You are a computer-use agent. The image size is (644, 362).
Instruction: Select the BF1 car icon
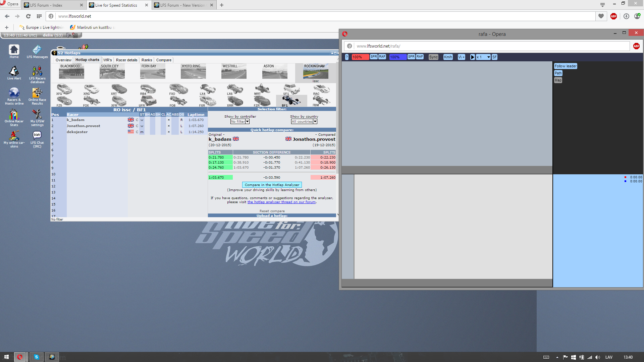pyautogui.click(x=291, y=101)
